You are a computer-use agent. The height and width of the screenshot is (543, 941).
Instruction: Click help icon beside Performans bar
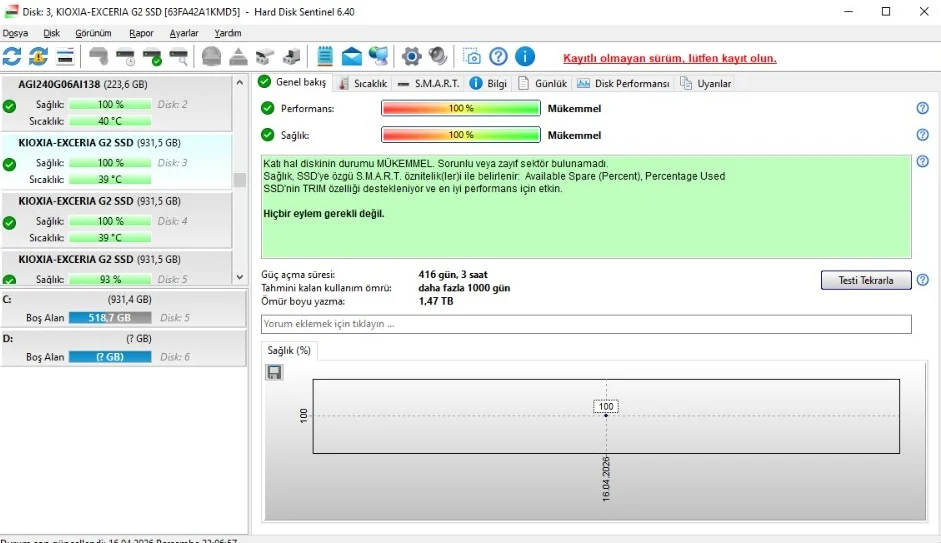922,108
